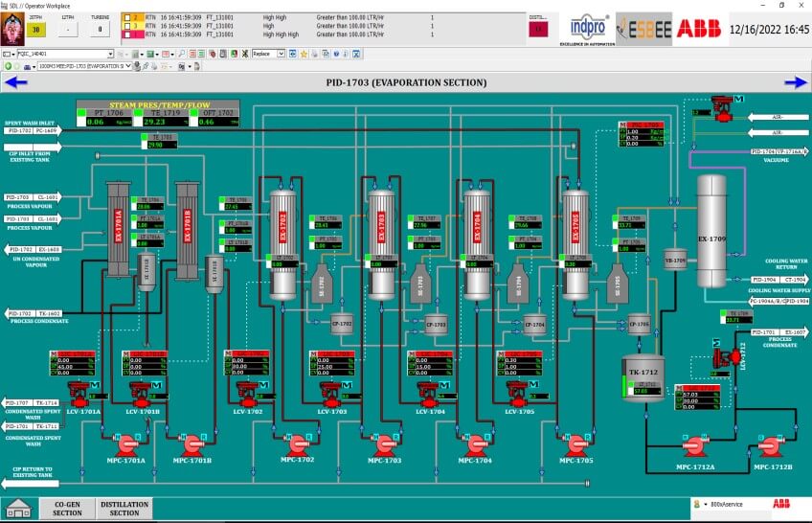Select evaporator EX-1702 vessel
This screenshot has width=812, height=523.
coord(283,245)
